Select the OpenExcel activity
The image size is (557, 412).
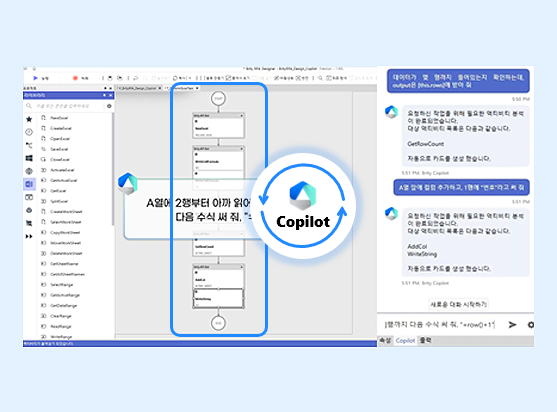(x=60, y=139)
